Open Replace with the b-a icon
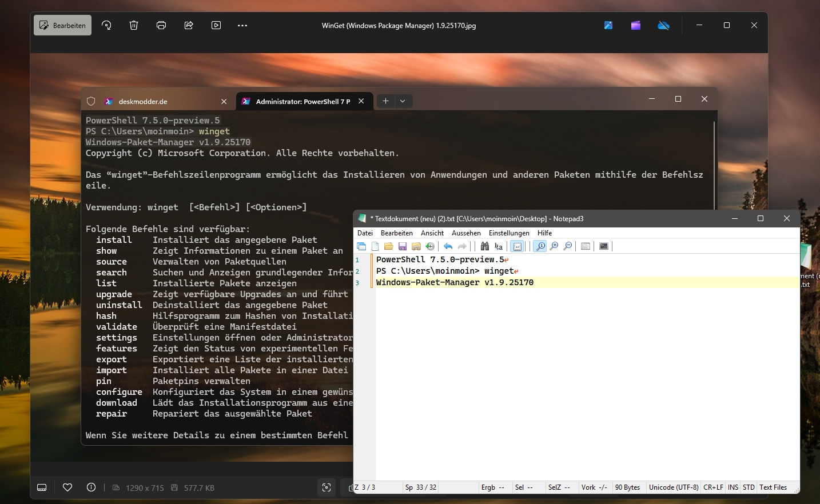 pyautogui.click(x=499, y=246)
